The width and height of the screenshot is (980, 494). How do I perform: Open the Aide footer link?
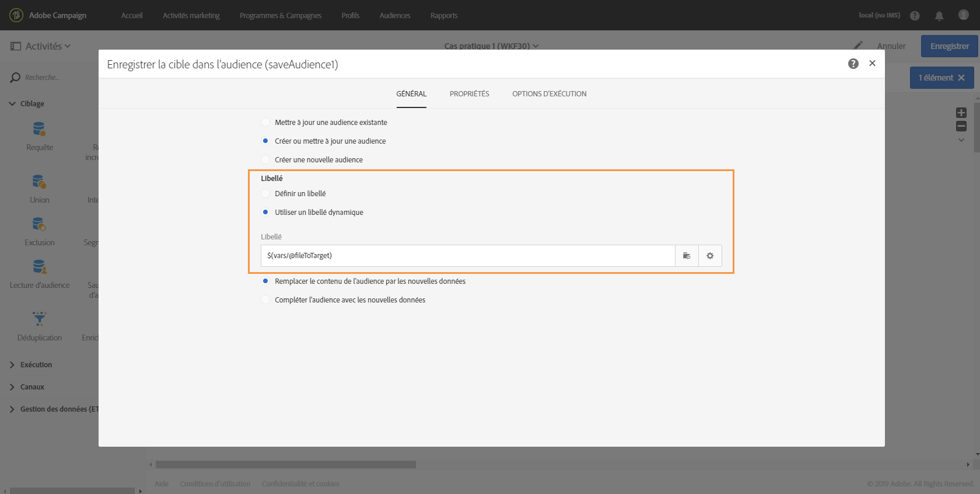tap(162, 483)
